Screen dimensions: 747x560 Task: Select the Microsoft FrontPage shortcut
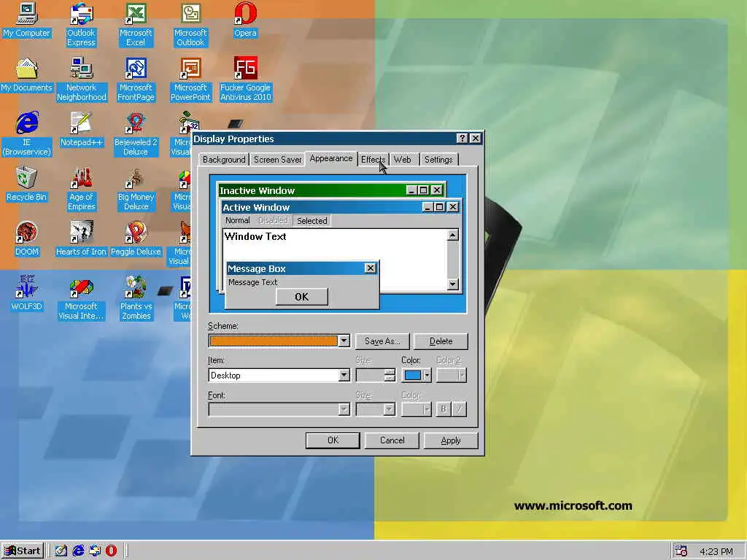pyautogui.click(x=136, y=79)
